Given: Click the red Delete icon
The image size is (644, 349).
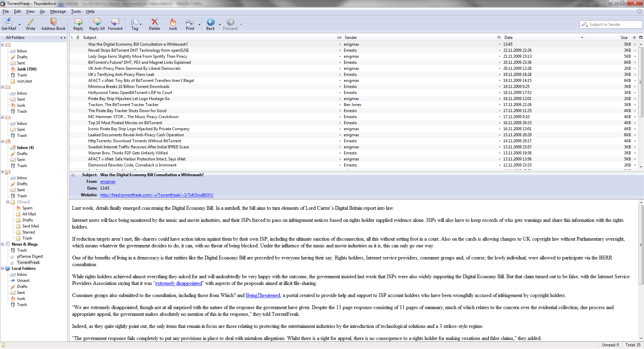Looking at the screenshot, I should (155, 22).
